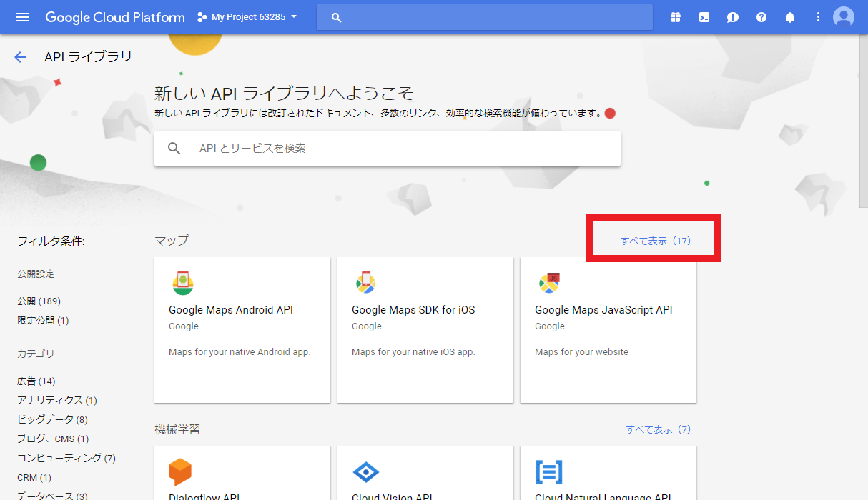This screenshot has height=500, width=868.
Task: Click the vertical page scrollbar
Action: [x=863, y=121]
